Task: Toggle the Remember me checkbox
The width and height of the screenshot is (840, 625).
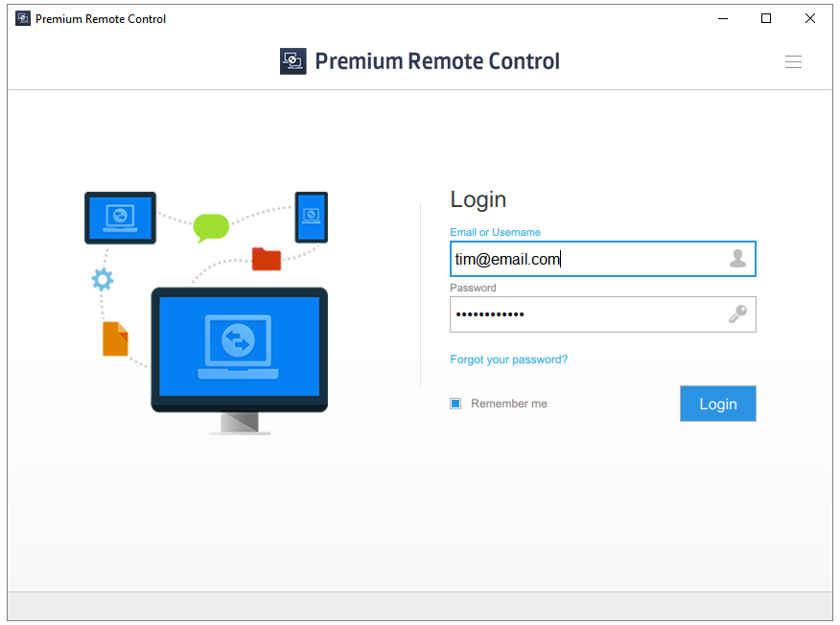Action: (x=455, y=404)
